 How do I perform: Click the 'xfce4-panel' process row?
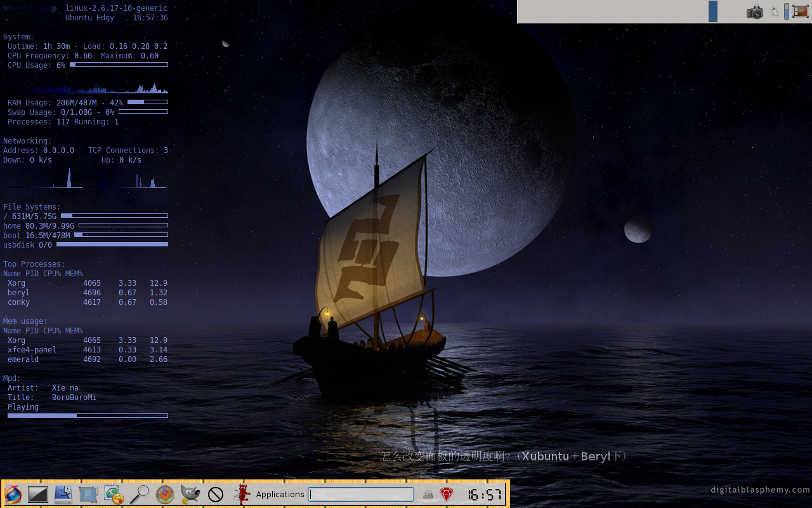(x=88, y=350)
